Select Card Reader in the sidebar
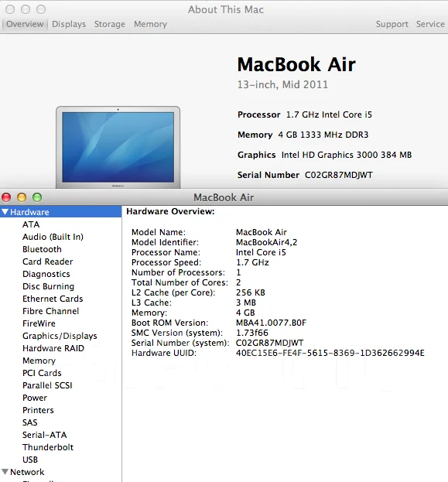 [x=48, y=262]
